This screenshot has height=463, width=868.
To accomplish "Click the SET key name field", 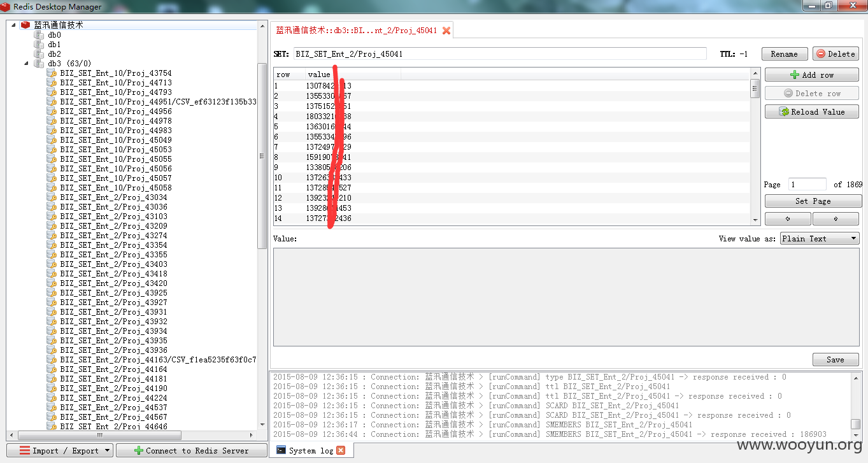I will pos(499,54).
